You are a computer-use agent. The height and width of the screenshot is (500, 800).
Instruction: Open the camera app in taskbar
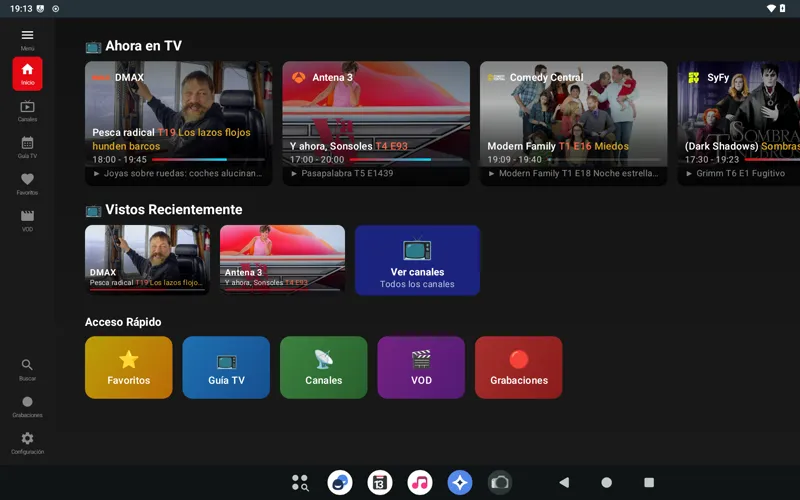coord(499,483)
